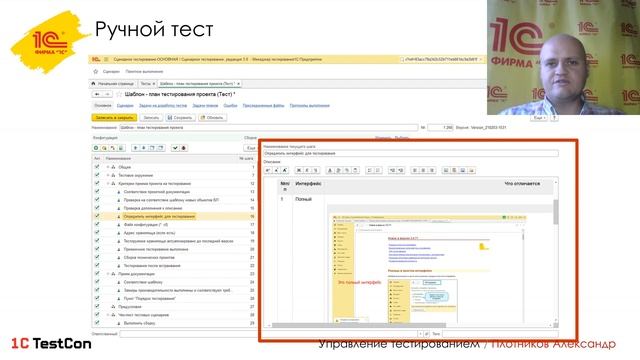Click the green add step icon
The width and height of the screenshot is (640, 360).
96,148
